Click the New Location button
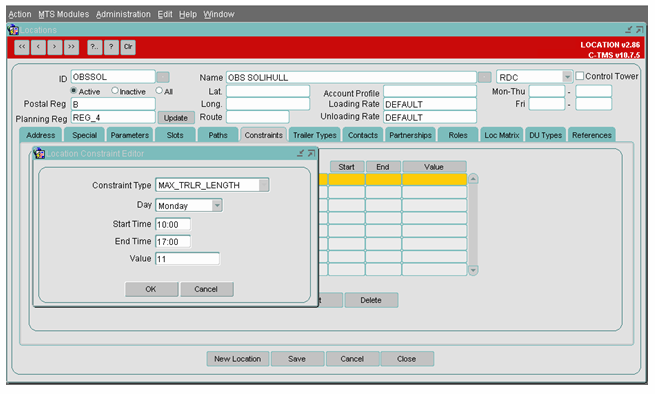655x394 pixels. (237, 358)
